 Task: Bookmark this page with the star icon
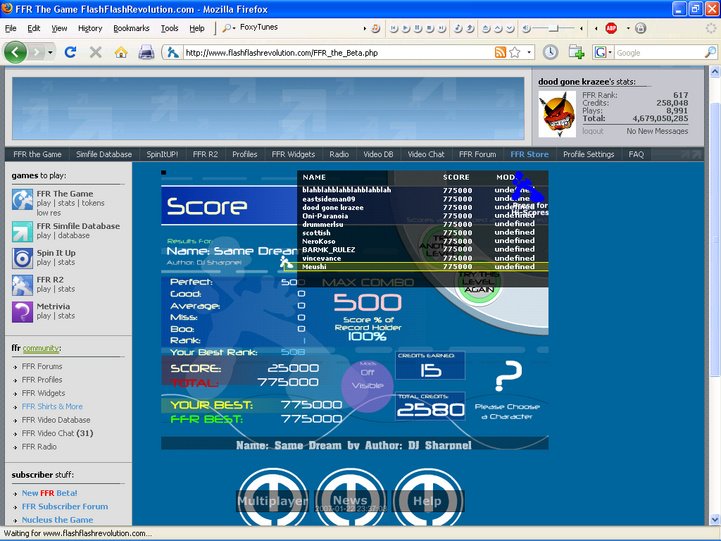pyautogui.click(x=515, y=52)
